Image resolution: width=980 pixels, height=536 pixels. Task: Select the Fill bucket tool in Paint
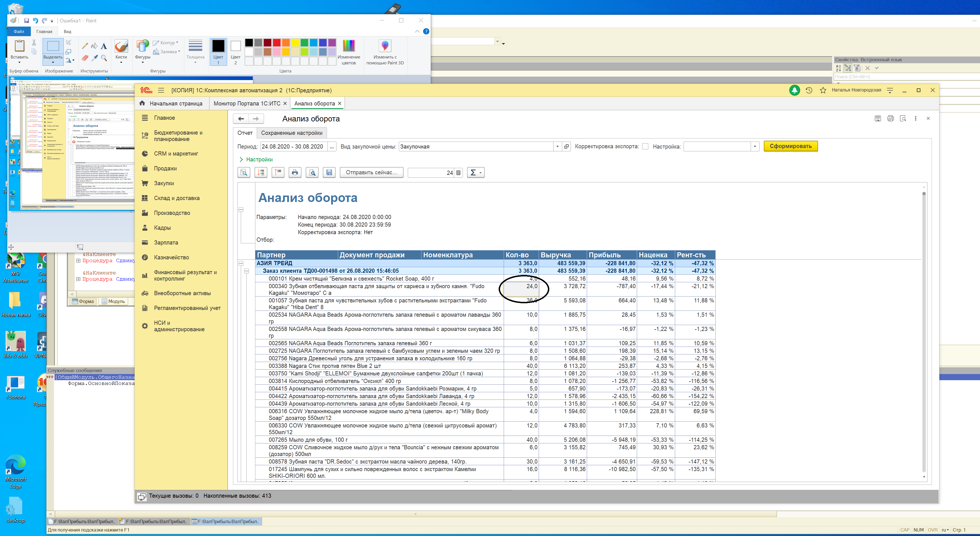point(94,46)
